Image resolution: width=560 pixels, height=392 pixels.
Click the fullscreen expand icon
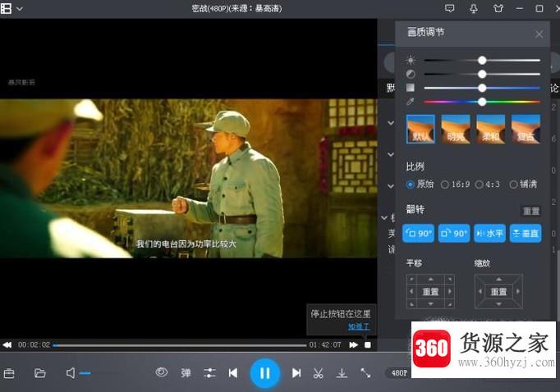(x=365, y=373)
